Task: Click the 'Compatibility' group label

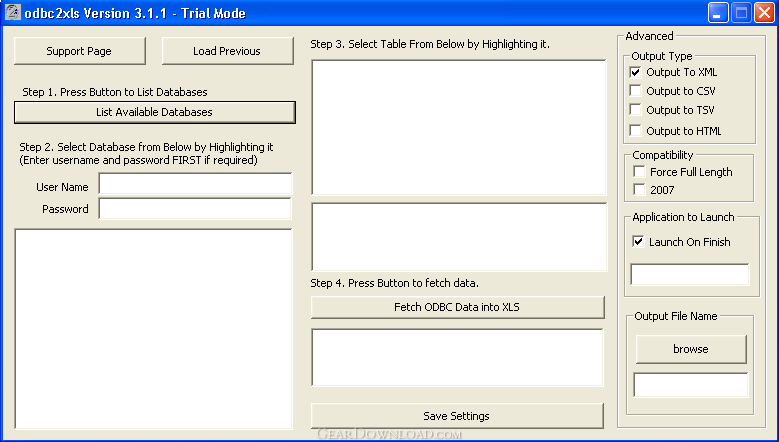Action: [x=663, y=155]
